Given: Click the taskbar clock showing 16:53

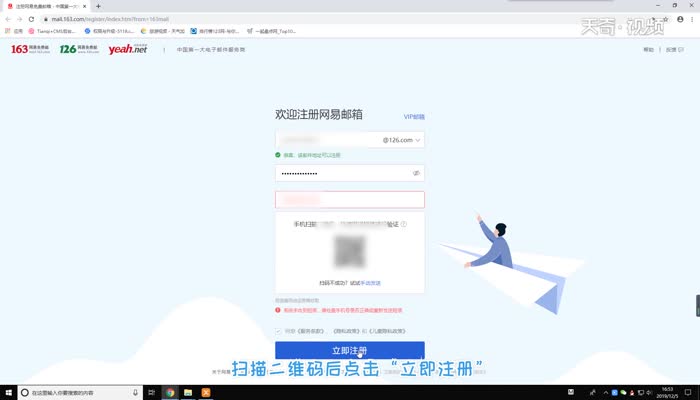Looking at the screenshot, I should [667, 392].
